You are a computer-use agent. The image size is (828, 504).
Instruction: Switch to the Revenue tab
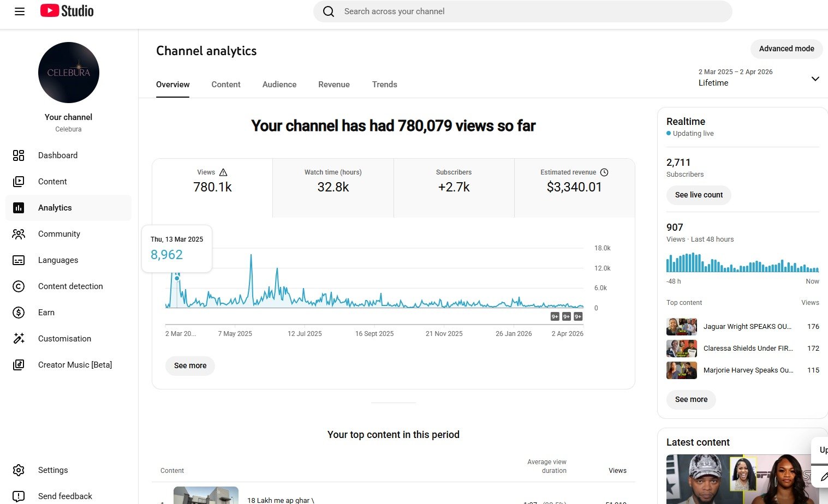pyautogui.click(x=334, y=85)
